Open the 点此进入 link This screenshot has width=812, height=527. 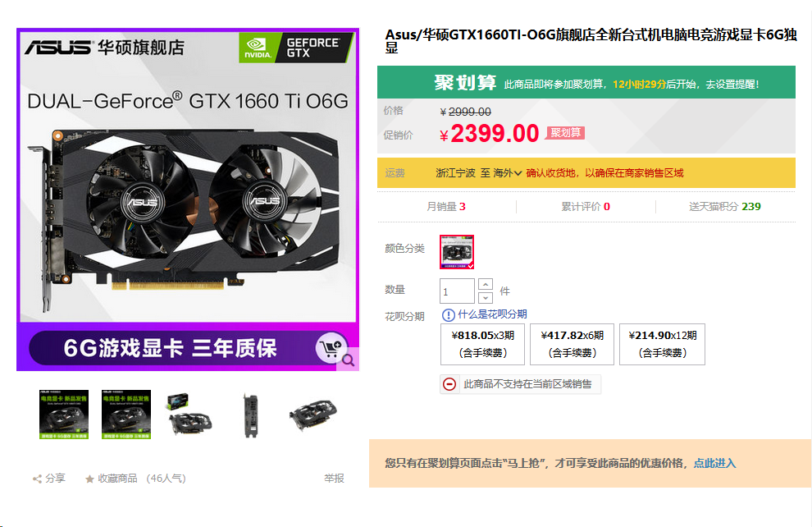point(714,463)
